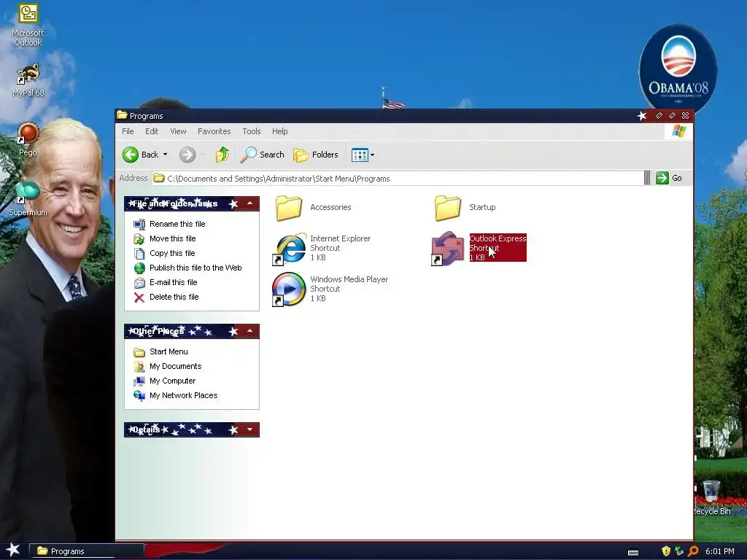Click the star icon in Programs title bar

point(642,116)
